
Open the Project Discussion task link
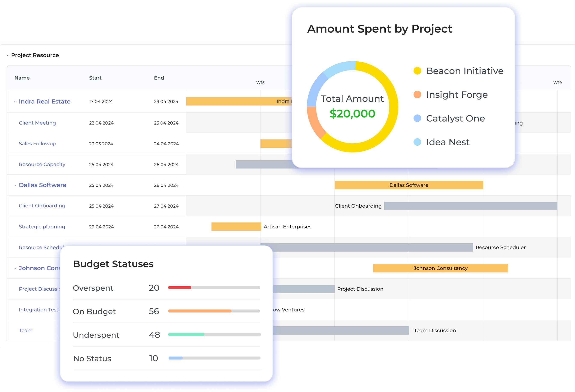(x=39, y=289)
